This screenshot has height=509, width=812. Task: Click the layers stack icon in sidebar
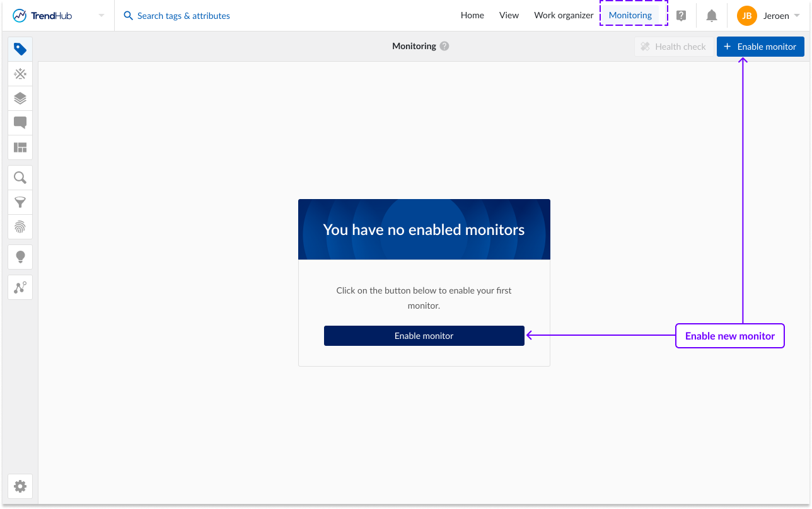[x=20, y=98]
